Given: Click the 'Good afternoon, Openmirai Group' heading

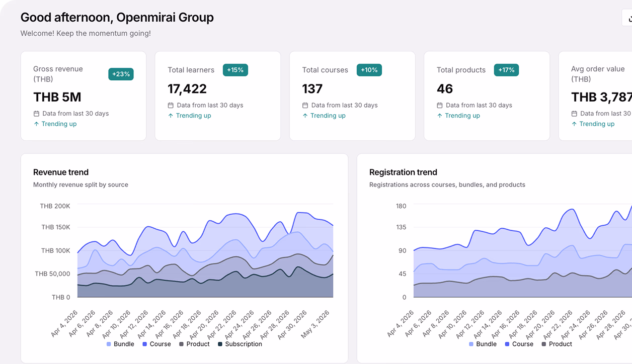Looking at the screenshot, I should (117, 18).
